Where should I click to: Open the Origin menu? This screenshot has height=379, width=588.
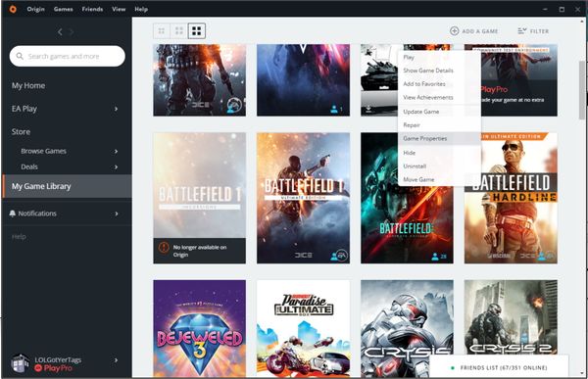(35, 9)
